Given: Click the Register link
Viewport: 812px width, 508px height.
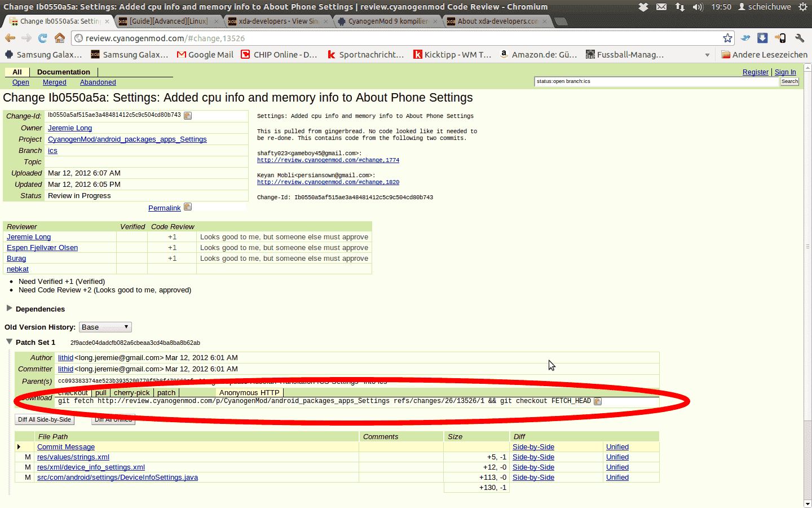Looking at the screenshot, I should pos(756,72).
